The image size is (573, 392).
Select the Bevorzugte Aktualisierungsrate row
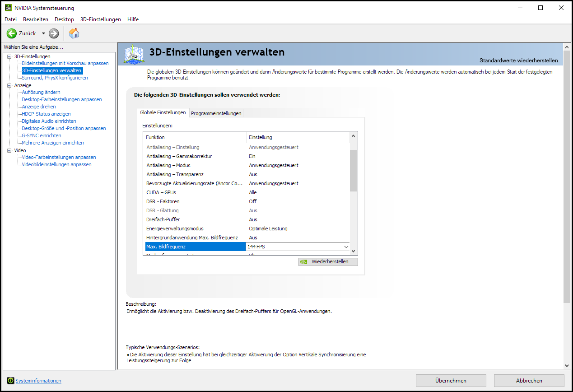[x=247, y=183]
